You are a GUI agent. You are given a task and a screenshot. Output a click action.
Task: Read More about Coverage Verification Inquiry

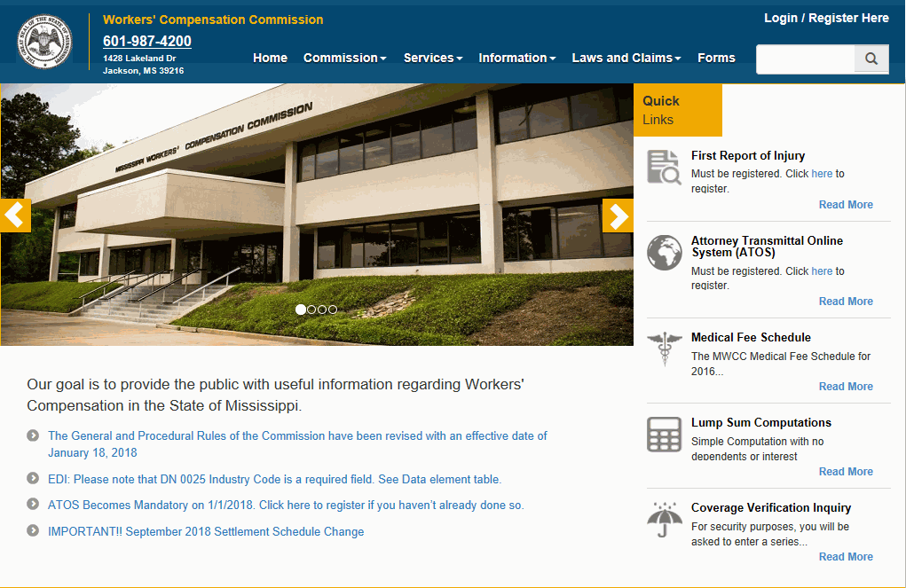click(846, 557)
